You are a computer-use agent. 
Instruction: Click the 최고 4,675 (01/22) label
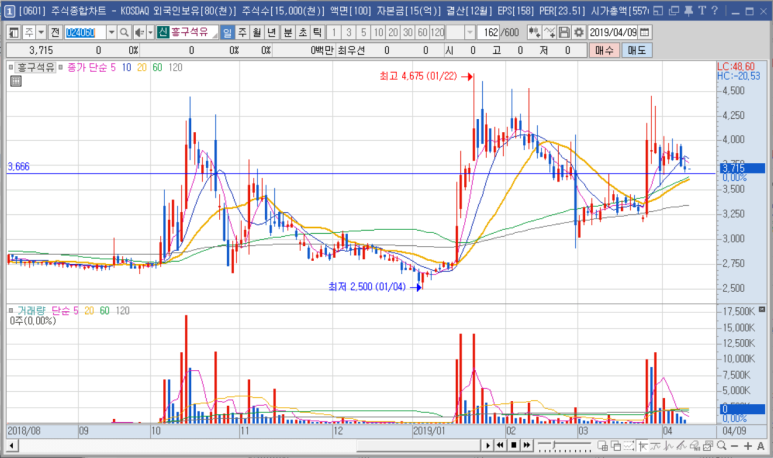[x=419, y=76]
